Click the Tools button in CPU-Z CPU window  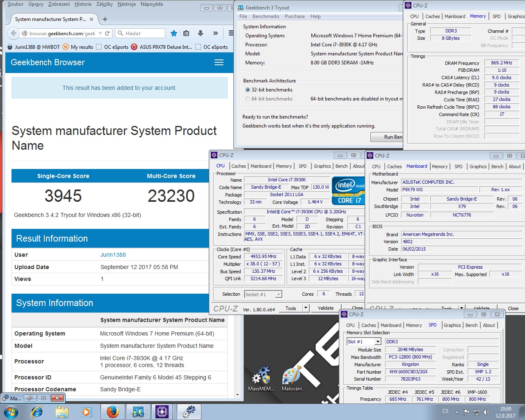291,308
